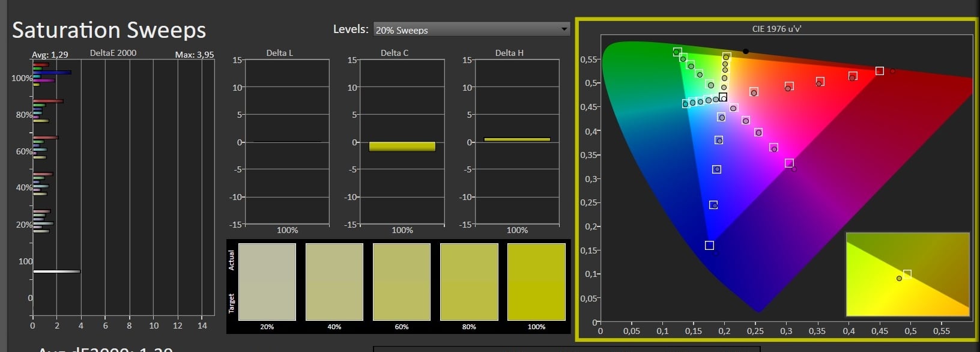Click the red 80% bar in DeltaE chart
980x352 pixels.
point(48,101)
